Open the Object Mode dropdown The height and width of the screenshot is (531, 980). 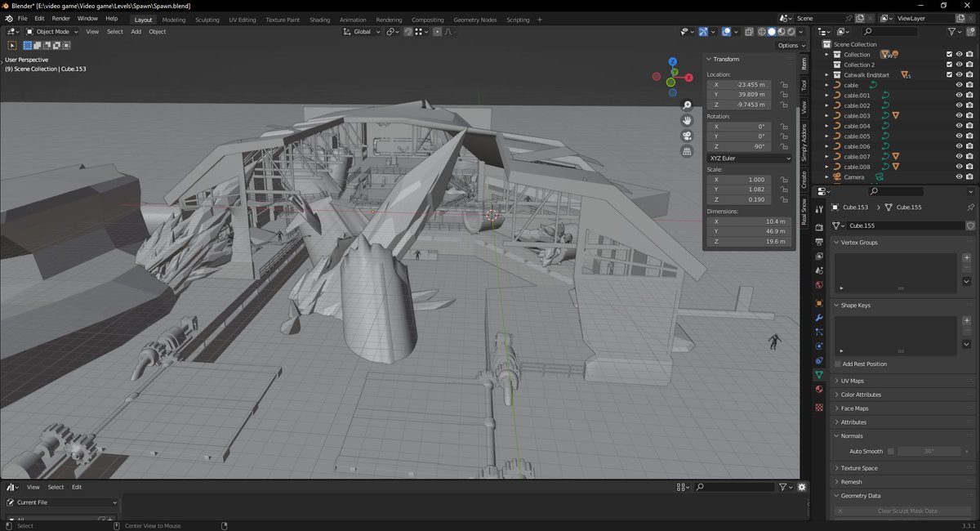click(x=51, y=32)
